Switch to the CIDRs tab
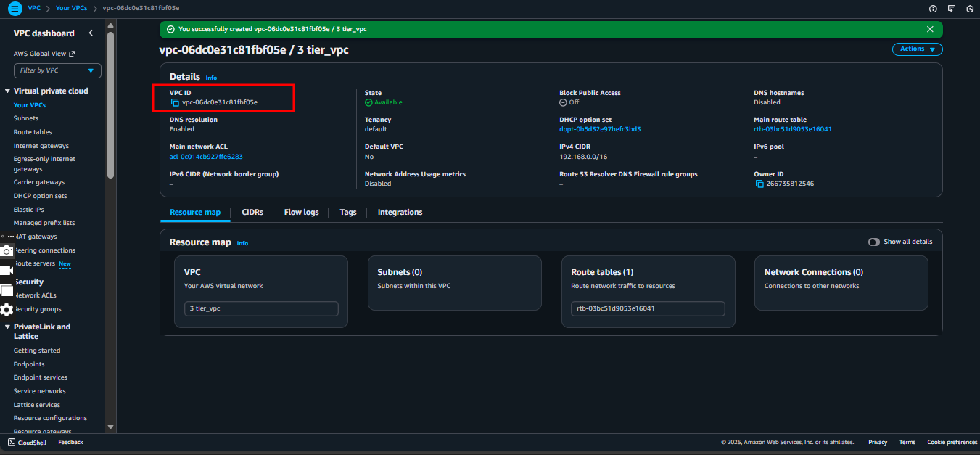Viewport: 980px width, 455px height. pyautogui.click(x=252, y=212)
